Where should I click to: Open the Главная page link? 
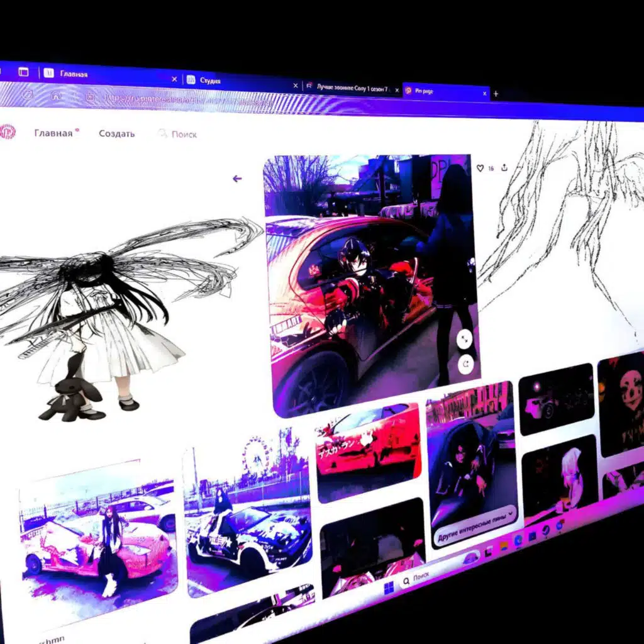click(x=53, y=133)
